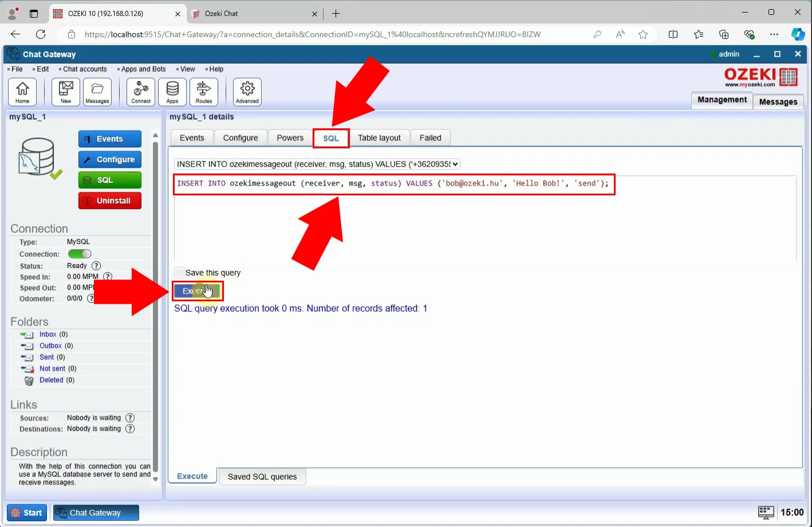This screenshot has width=812, height=527.
Task: Click the help icon beside Sources
Action: click(130, 418)
